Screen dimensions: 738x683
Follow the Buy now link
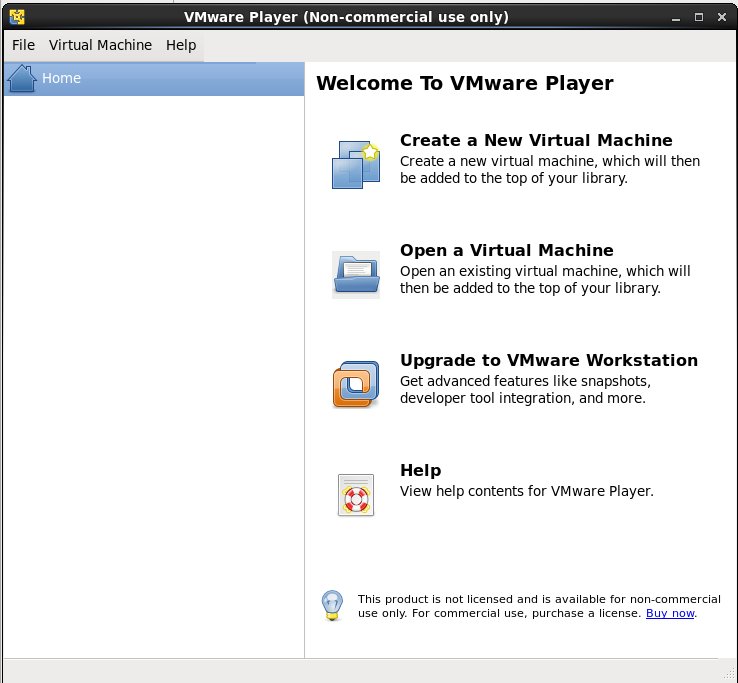tap(670, 613)
